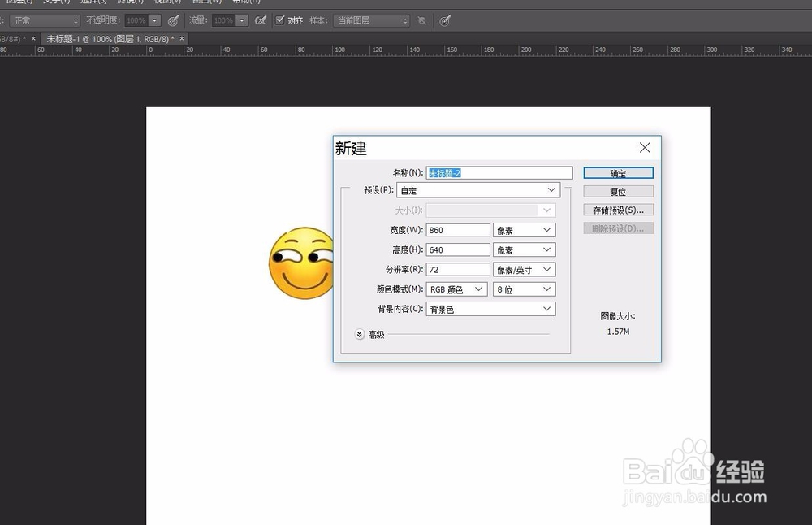Click the 宽度 field showing 860

coord(458,230)
